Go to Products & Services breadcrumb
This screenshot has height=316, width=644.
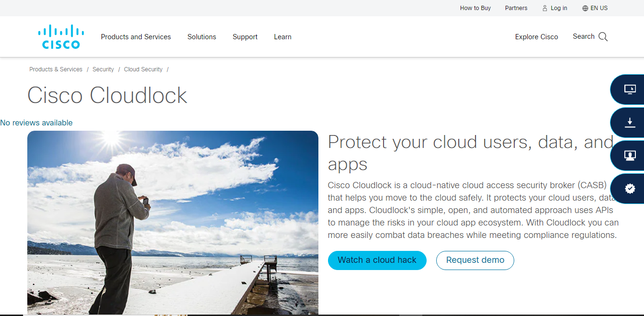point(56,69)
